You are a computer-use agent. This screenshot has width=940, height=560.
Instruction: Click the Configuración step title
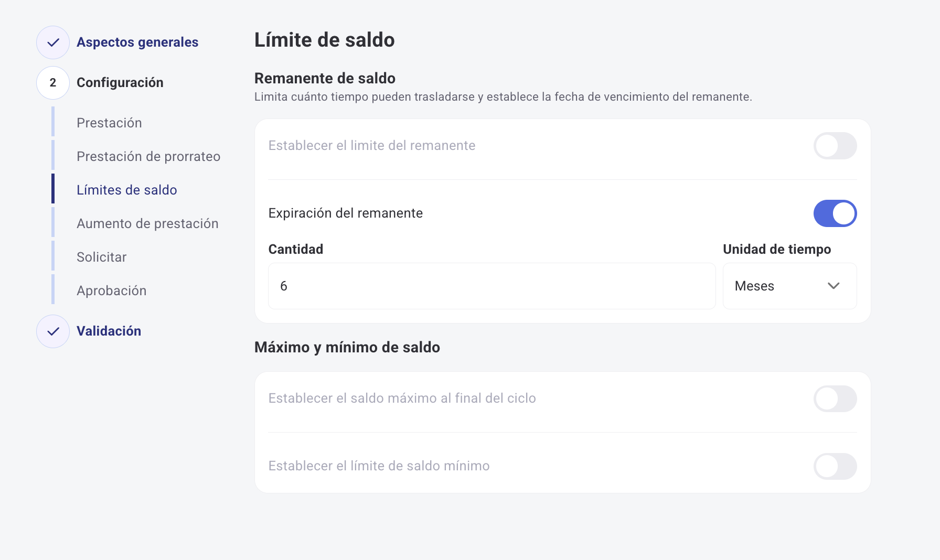[120, 83]
